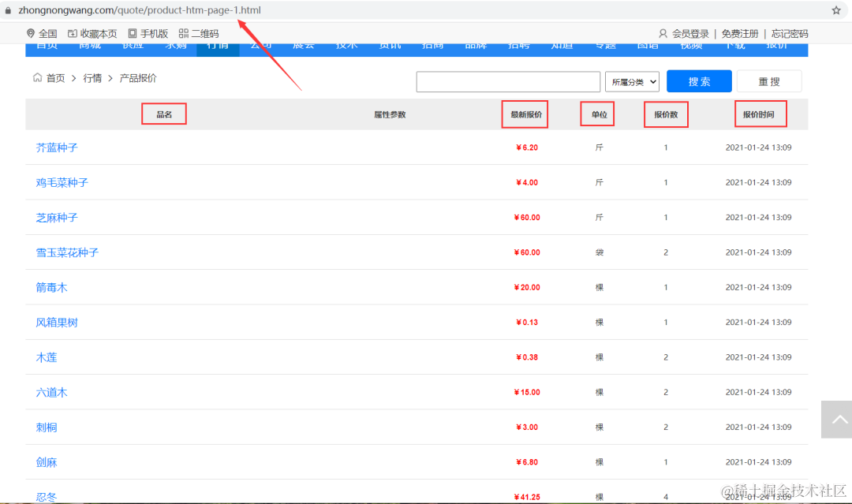This screenshot has width=852, height=504.
Task: Open the 免费注册 registration link
Action: pos(739,34)
